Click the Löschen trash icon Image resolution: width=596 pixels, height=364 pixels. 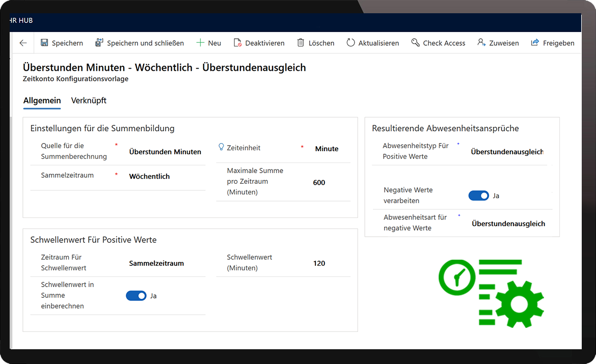pos(301,43)
